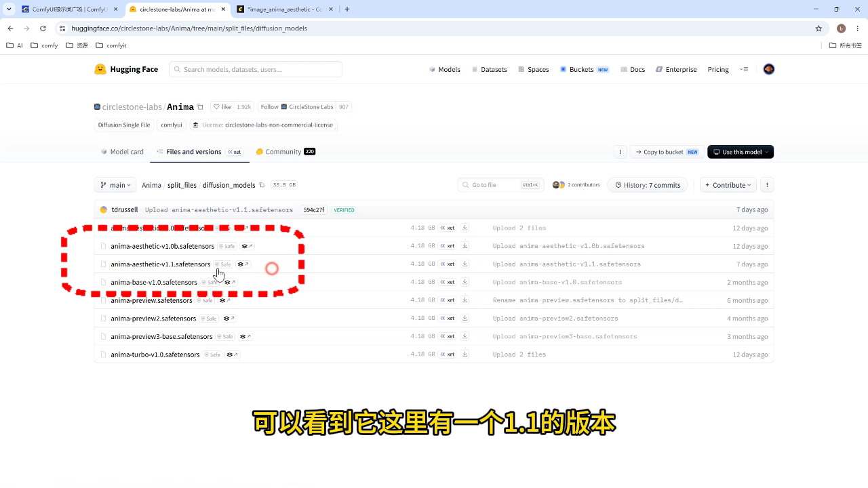Switch to the ComfyUI browser tab
The image size is (868, 488).
coord(68,9)
